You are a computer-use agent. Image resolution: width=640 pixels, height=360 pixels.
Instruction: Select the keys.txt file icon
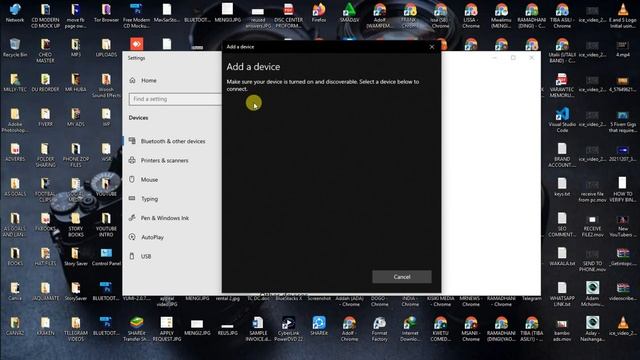(x=562, y=187)
